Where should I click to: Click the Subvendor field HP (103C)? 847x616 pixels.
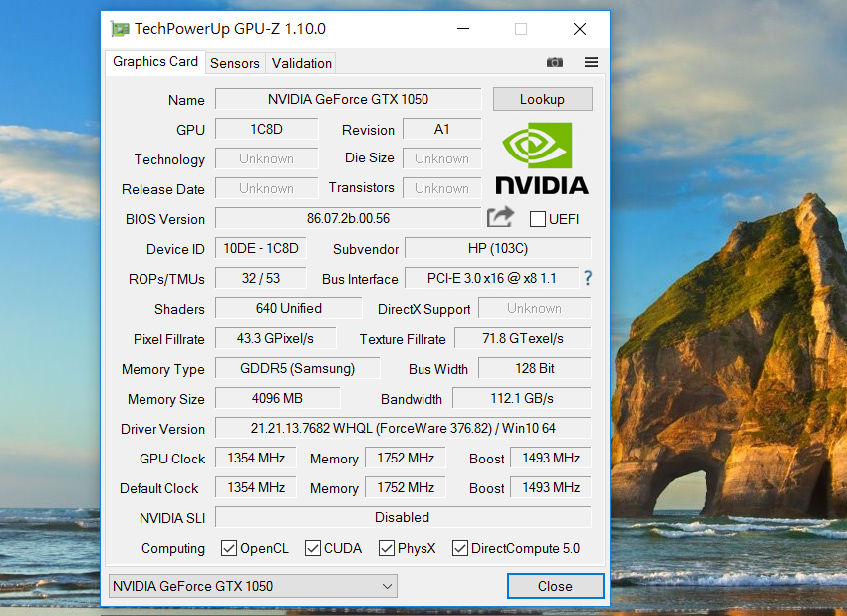coord(498,248)
